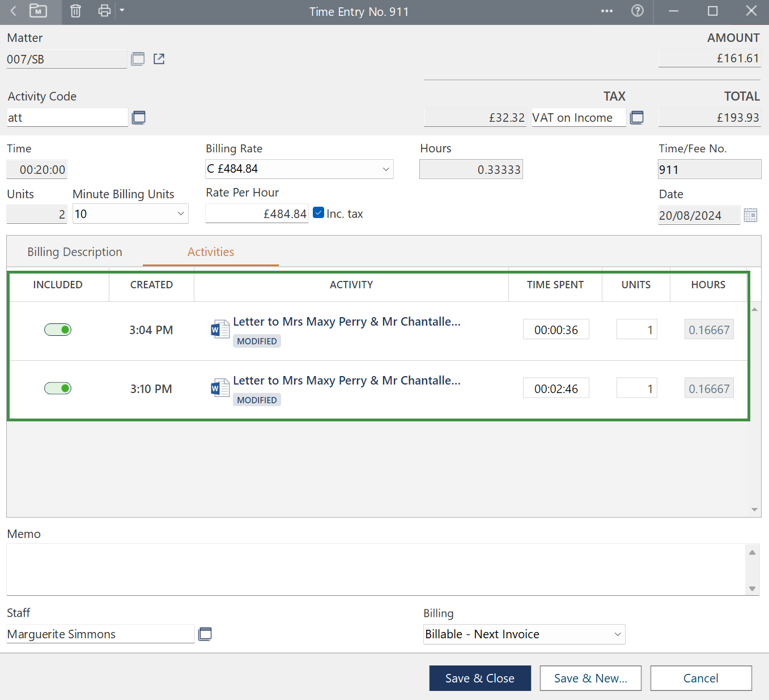
Task: Open the Billable - Next Invoice dropdown
Action: (x=617, y=634)
